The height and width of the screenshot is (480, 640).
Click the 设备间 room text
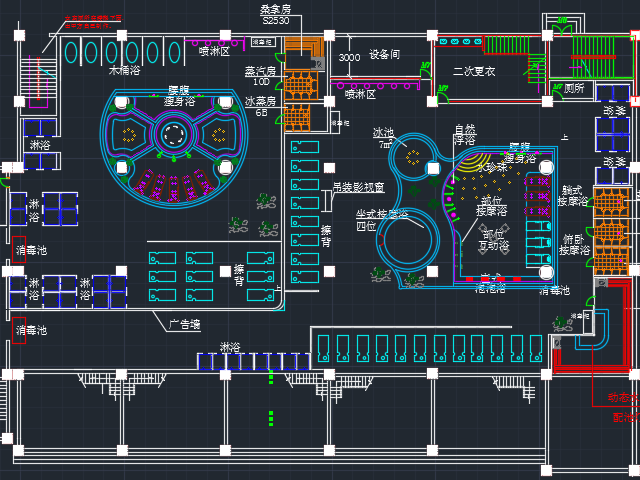384,55
